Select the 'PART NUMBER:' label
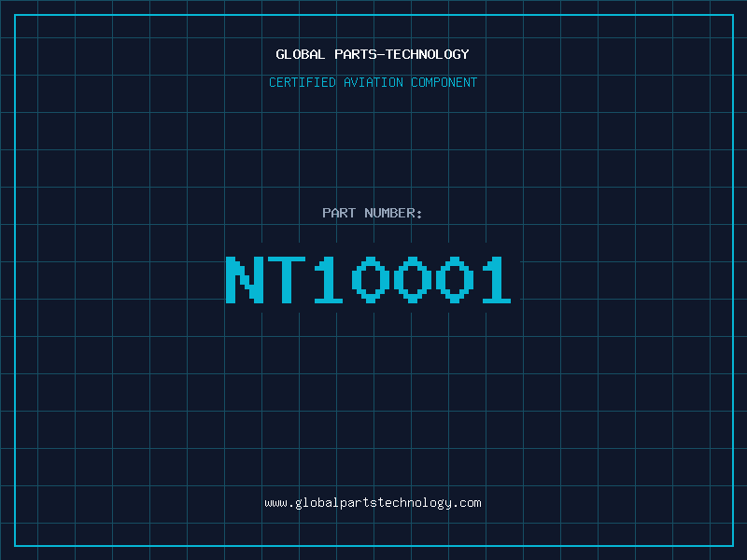Screen dimensions: 747x560 pyautogui.click(x=373, y=213)
